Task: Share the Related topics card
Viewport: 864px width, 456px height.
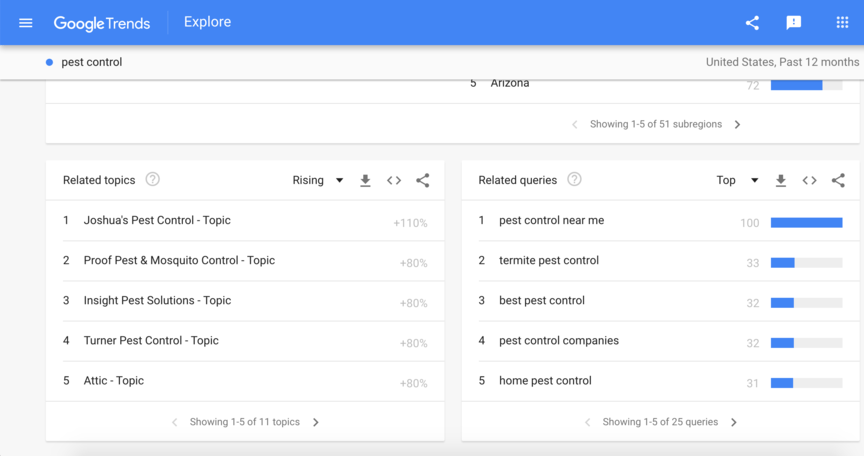Action: pyautogui.click(x=423, y=181)
